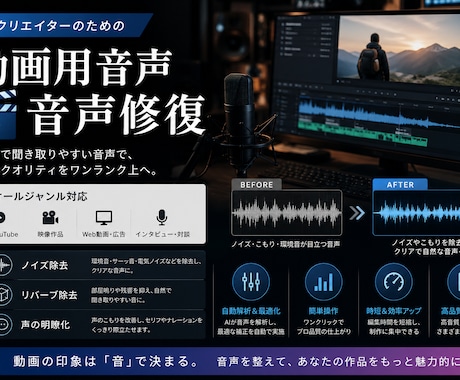Click the ノイズ除去 feature label
The height and width of the screenshot is (380, 460).
coord(45,266)
